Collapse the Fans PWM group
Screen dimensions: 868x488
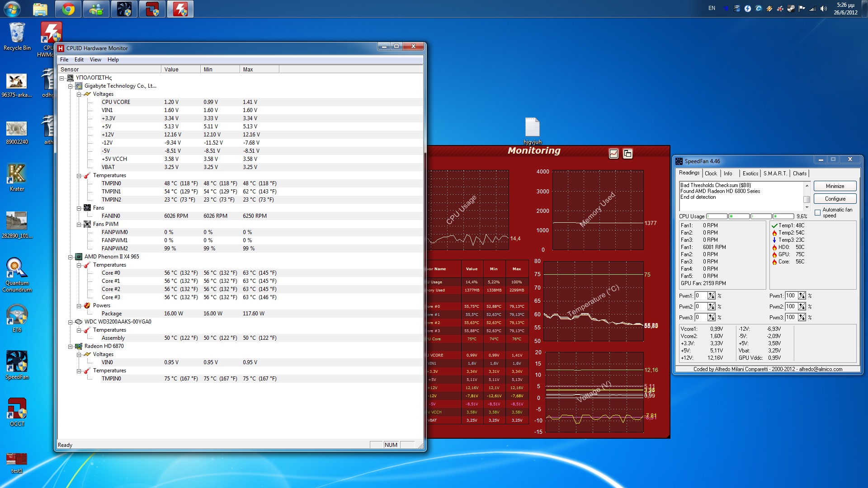(x=79, y=224)
